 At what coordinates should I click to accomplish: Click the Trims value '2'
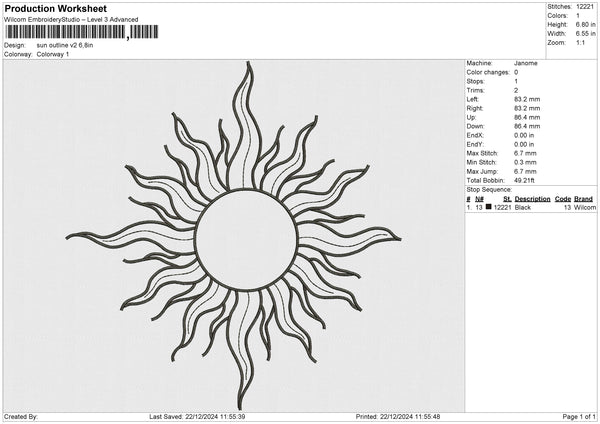click(516, 91)
